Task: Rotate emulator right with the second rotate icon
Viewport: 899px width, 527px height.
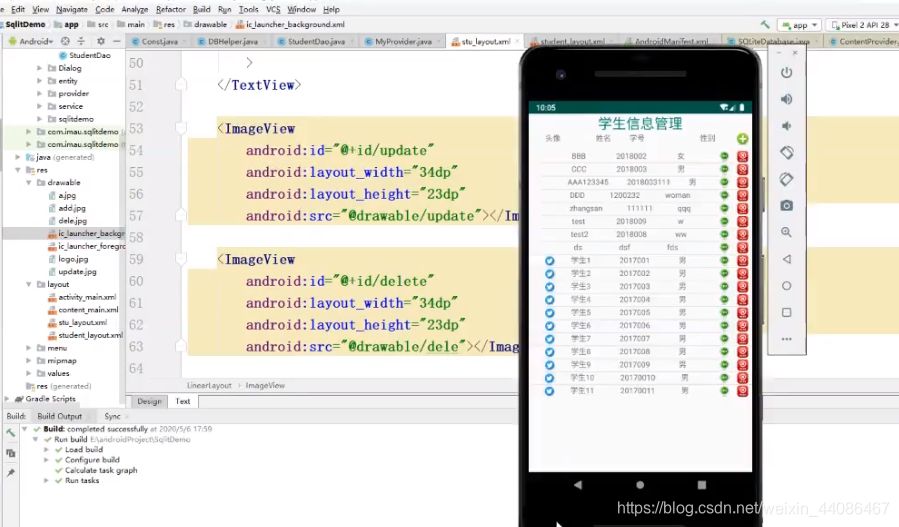Action: (x=787, y=179)
